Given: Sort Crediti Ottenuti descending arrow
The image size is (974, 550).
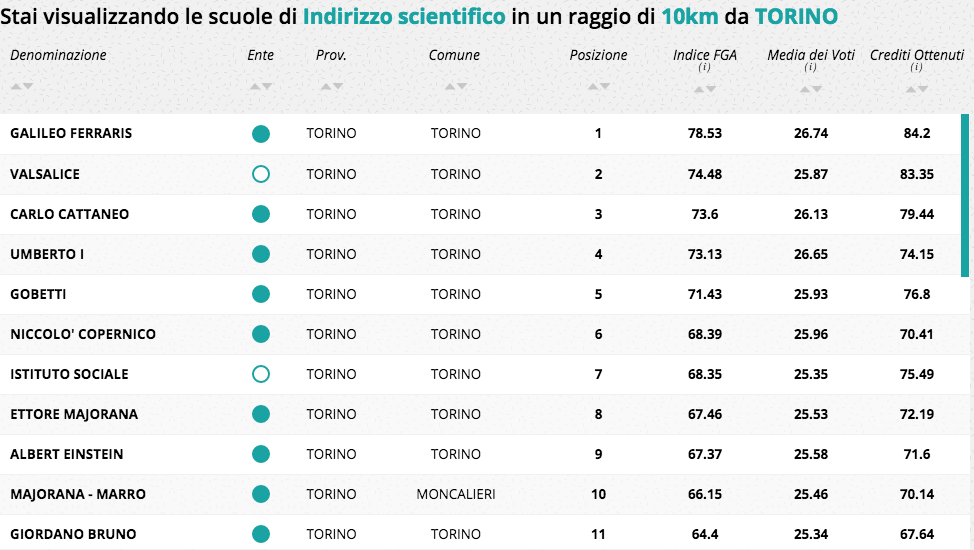Looking at the screenshot, I should coord(923,89).
